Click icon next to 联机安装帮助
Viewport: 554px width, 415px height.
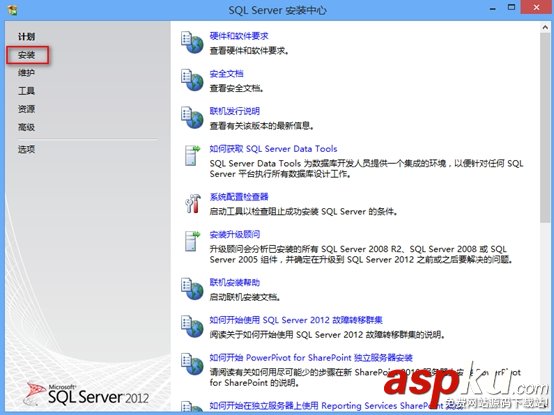coord(192,289)
